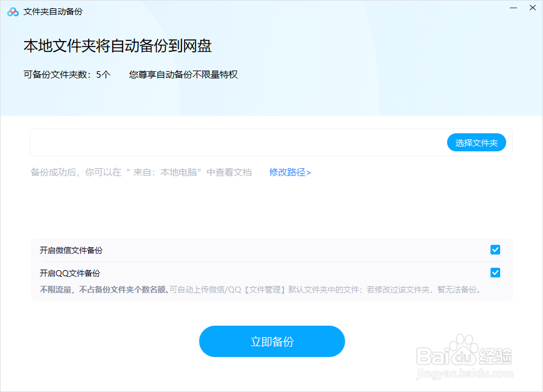
Task: Close the 文件夹自动备份 window
Action: [x=533, y=8]
